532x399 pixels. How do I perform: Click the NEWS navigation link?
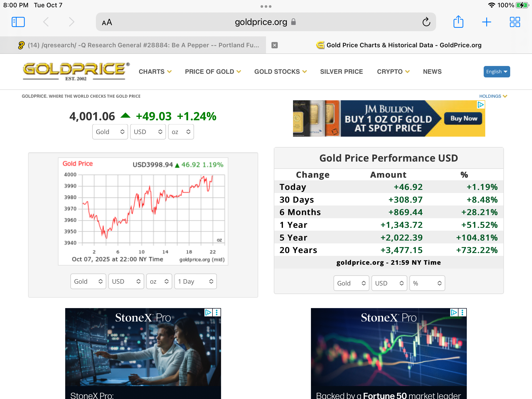click(x=432, y=72)
